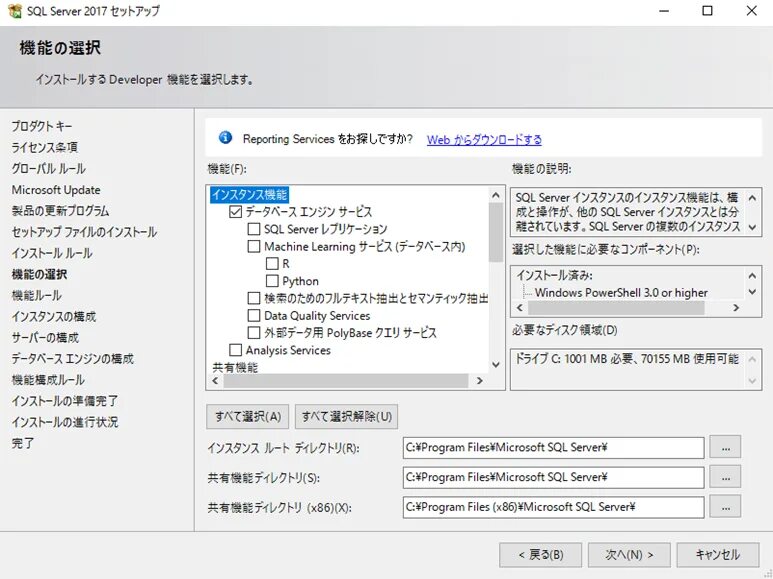This screenshot has width=773, height=579.
Task: Open the Web からダウンロードする link
Action: pyautogui.click(x=484, y=140)
